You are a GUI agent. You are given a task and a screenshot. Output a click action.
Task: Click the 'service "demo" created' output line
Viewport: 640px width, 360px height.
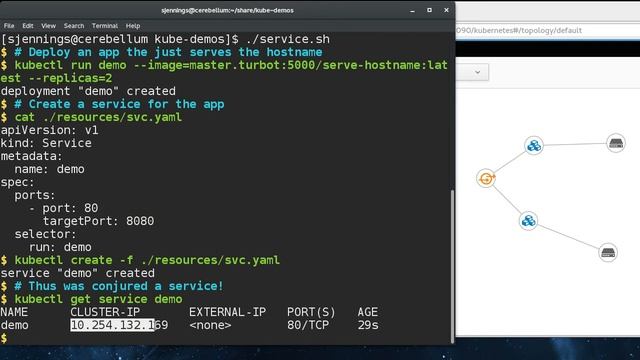[x=78, y=273]
